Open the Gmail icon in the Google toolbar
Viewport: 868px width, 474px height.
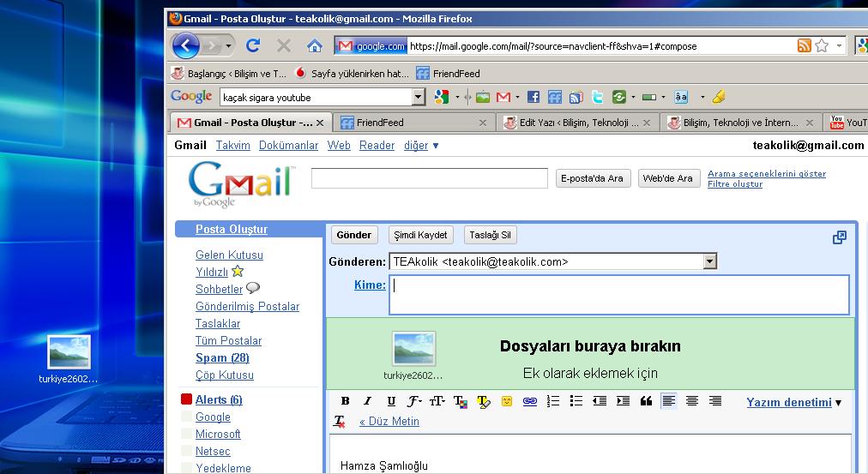(503, 98)
